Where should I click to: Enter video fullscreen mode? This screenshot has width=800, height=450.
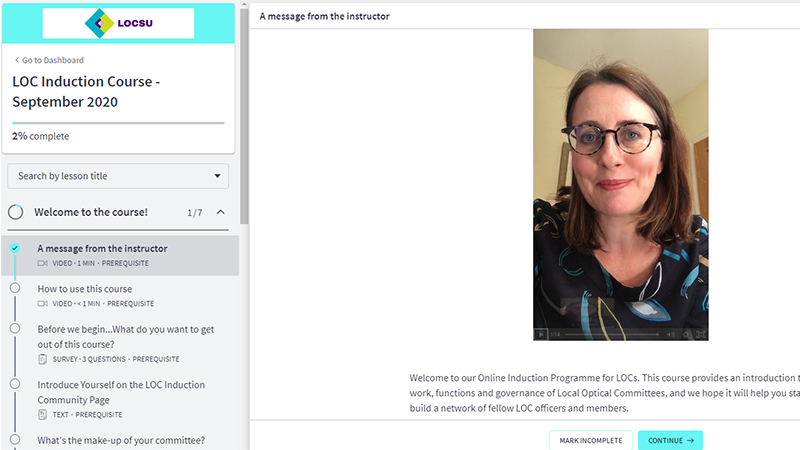pos(701,335)
